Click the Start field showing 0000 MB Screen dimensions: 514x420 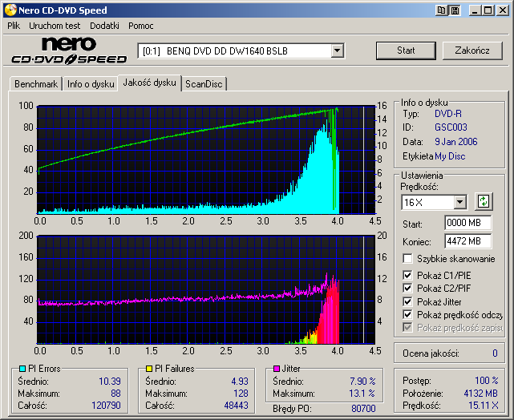[468, 223]
